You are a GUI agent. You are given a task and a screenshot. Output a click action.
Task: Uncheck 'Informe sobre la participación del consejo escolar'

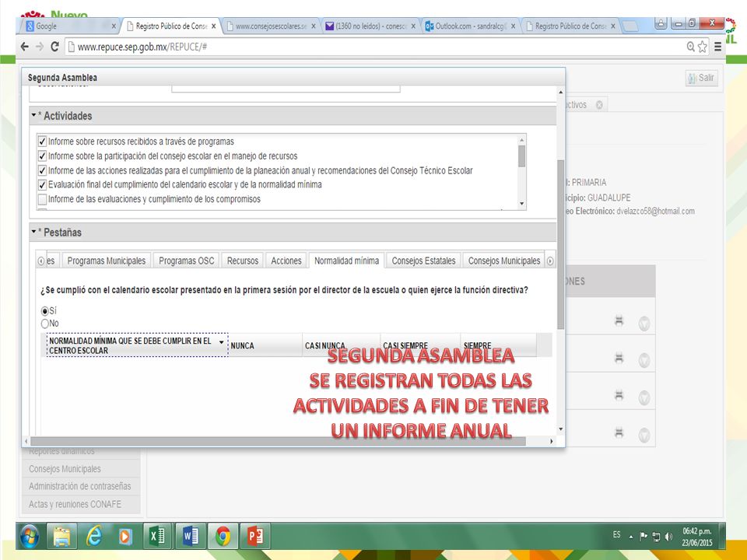tap(42, 156)
